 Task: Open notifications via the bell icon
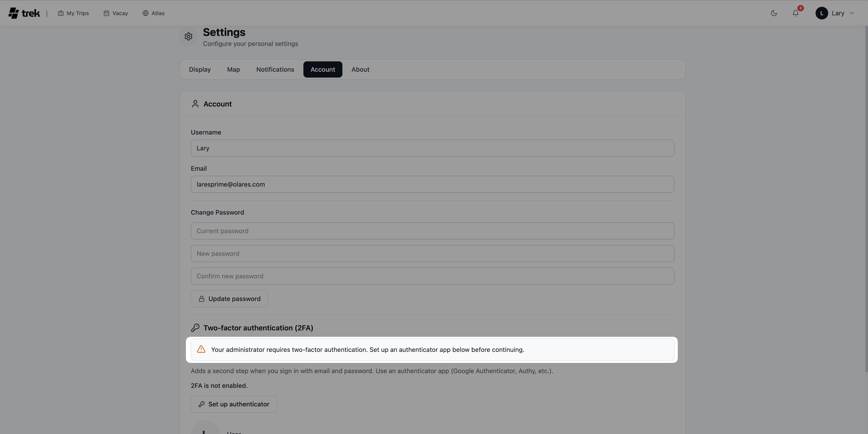click(796, 13)
